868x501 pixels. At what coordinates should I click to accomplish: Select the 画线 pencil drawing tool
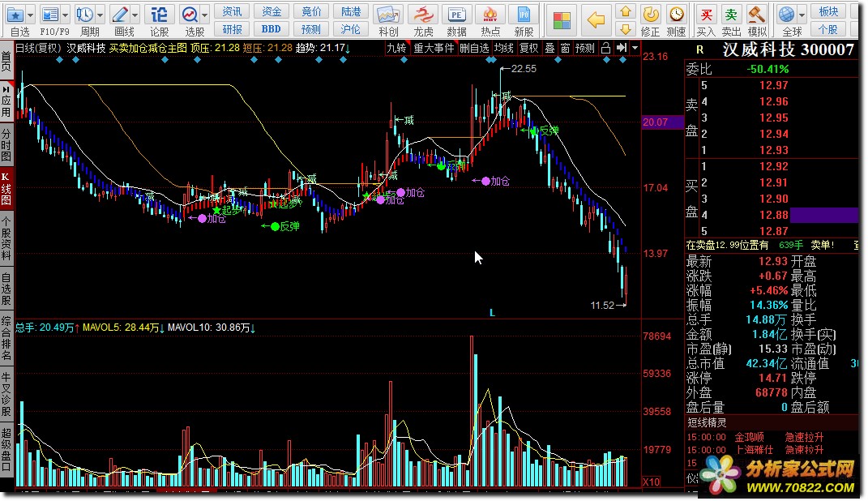point(120,15)
